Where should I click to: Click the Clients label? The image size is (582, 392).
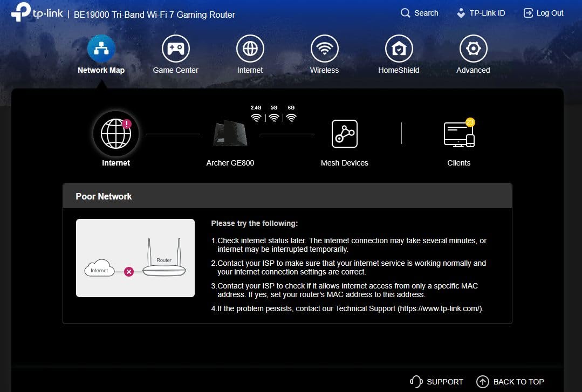click(459, 163)
